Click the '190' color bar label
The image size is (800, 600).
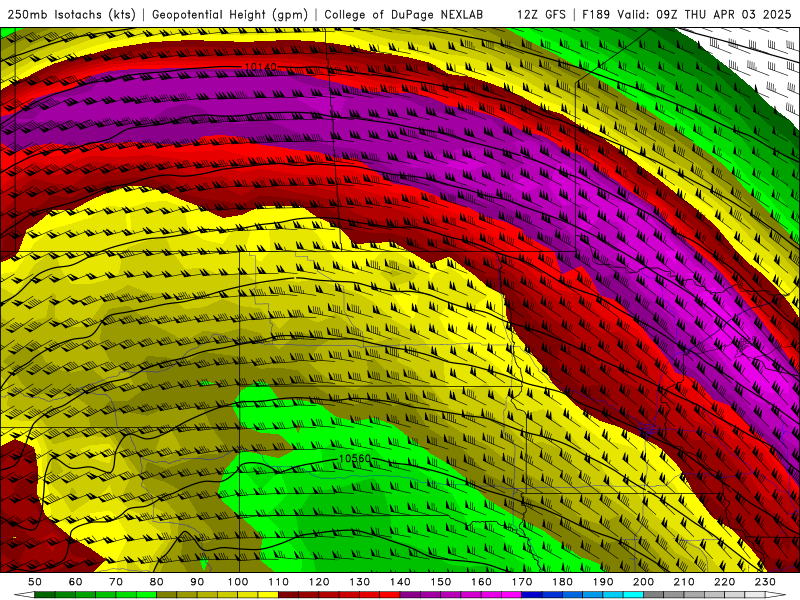(x=603, y=582)
